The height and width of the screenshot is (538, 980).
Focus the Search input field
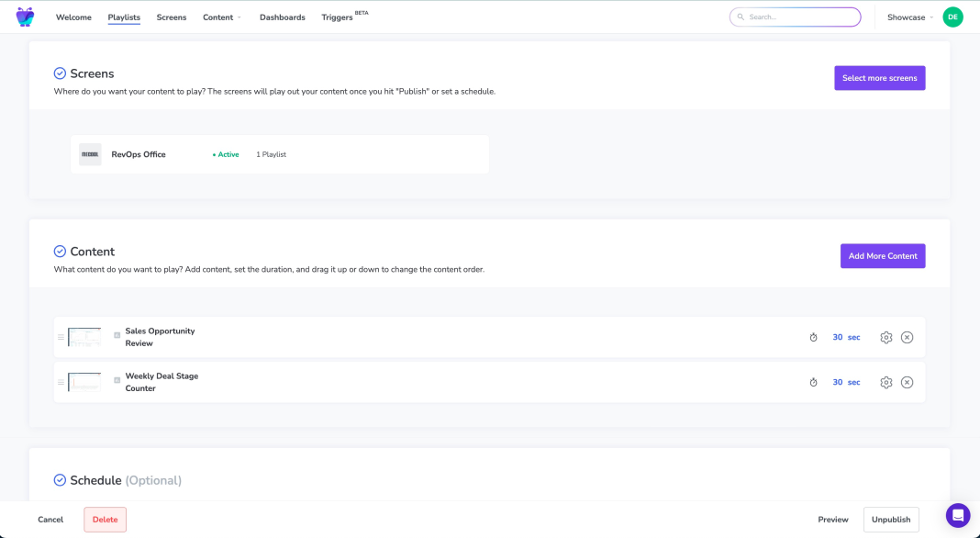pos(798,17)
